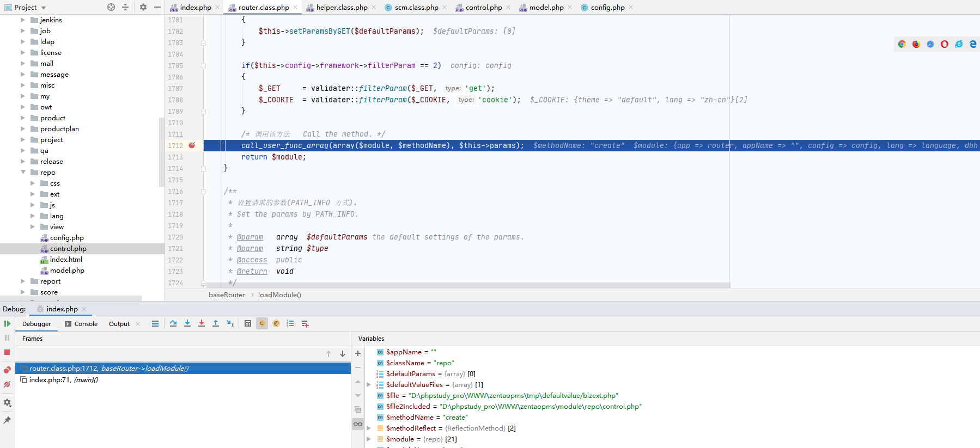Open the model.php editor tab
The height and width of the screenshot is (448, 980).
(x=546, y=7)
